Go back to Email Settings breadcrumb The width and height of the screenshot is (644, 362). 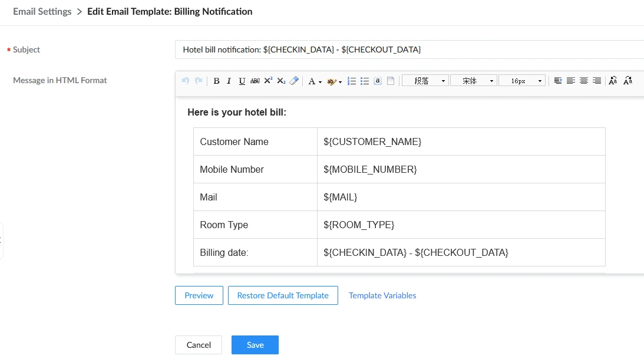[x=42, y=12]
